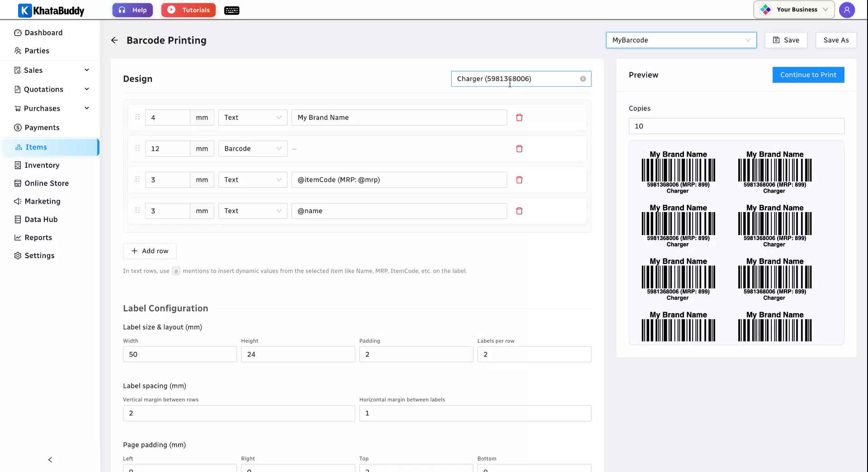Open the Your Business switcher dropdown
This screenshot has width=868, height=472.
(794, 9)
